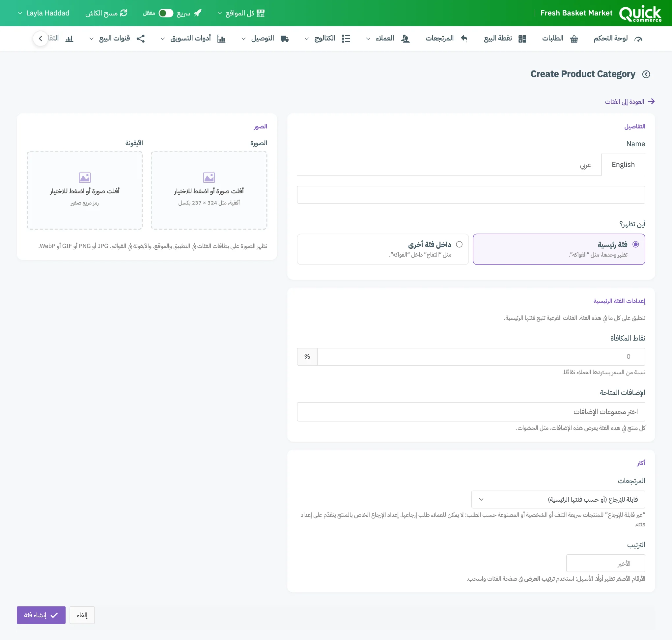Screen dimensions: 672x640
Task: Click the orders basket icon
Action: (574, 39)
